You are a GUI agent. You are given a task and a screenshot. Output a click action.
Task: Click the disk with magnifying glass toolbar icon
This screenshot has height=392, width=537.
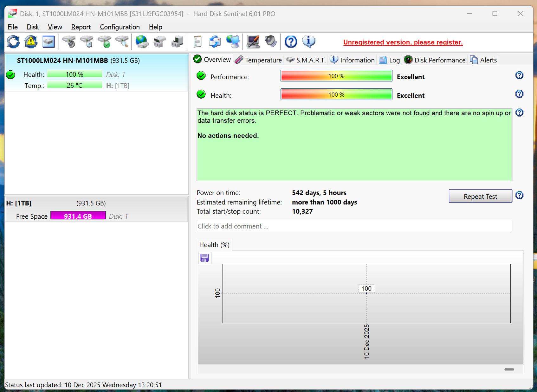(x=122, y=42)
